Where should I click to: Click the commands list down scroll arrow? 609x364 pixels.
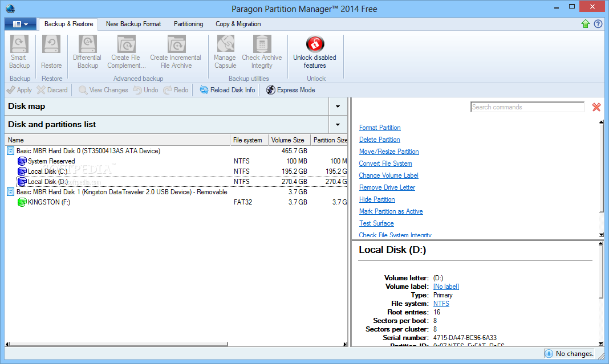pos(601,235)
